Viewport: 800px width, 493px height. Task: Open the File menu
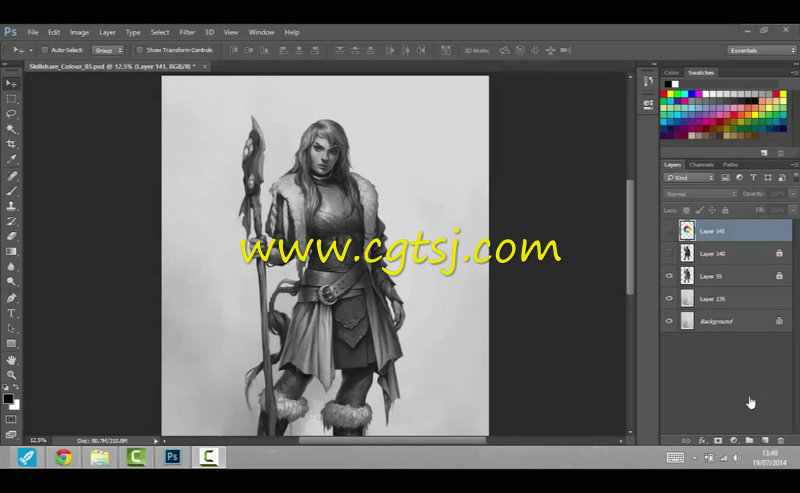point(33,32)
